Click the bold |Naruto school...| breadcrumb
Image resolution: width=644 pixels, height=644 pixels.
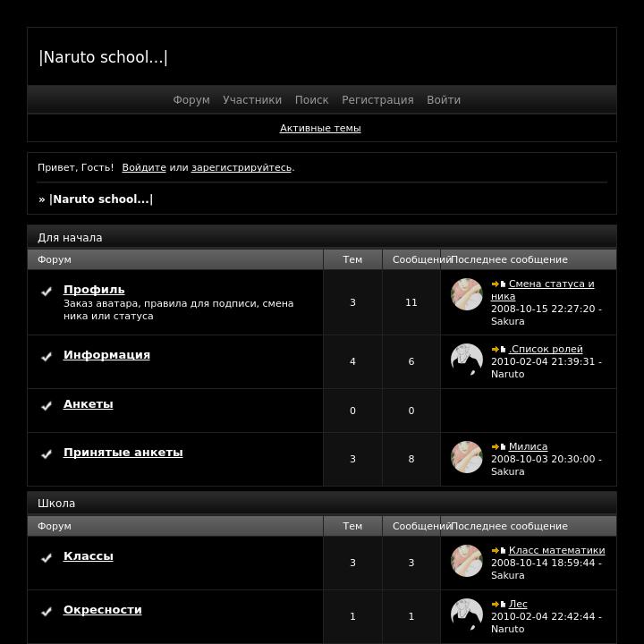101,199
